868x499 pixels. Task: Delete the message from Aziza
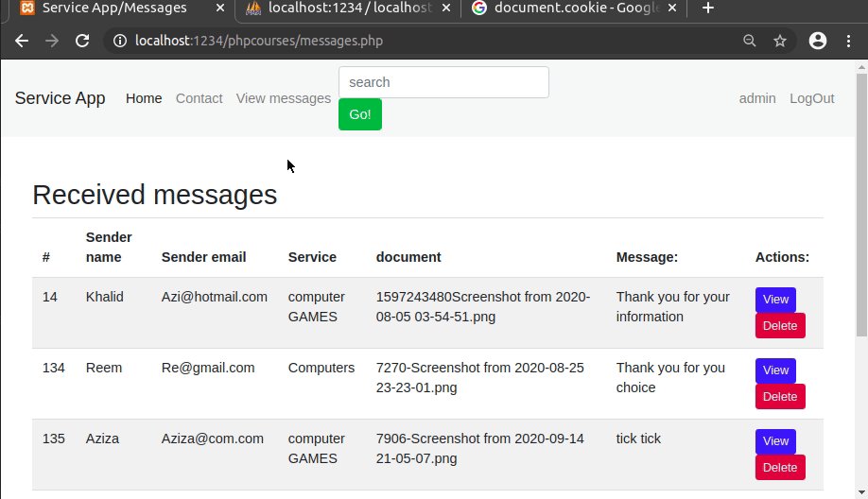click(780, 468)
